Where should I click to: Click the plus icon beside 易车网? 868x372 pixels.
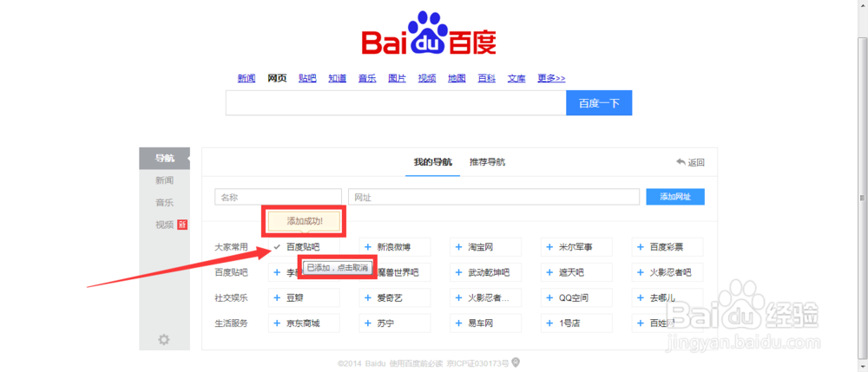coord(458,323)
